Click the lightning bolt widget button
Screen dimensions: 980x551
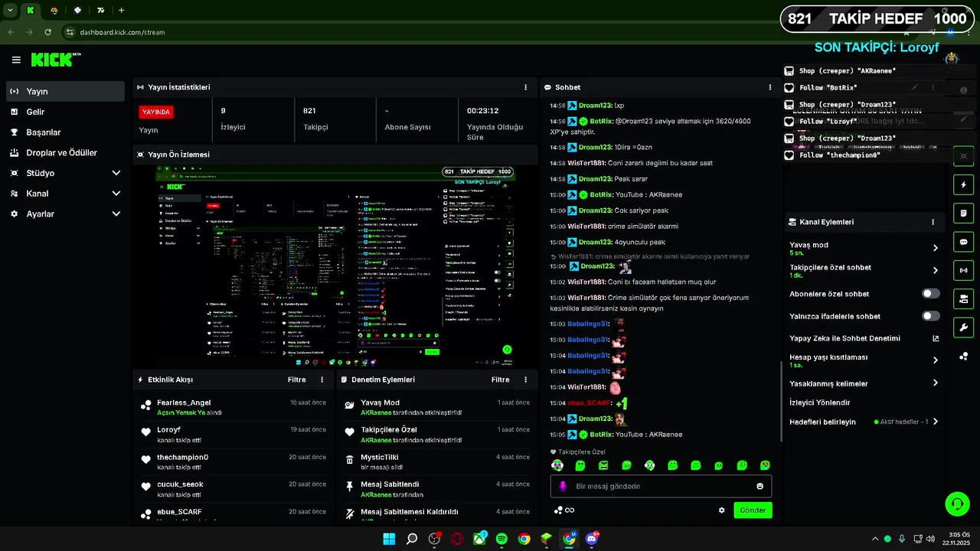[963, 184]
